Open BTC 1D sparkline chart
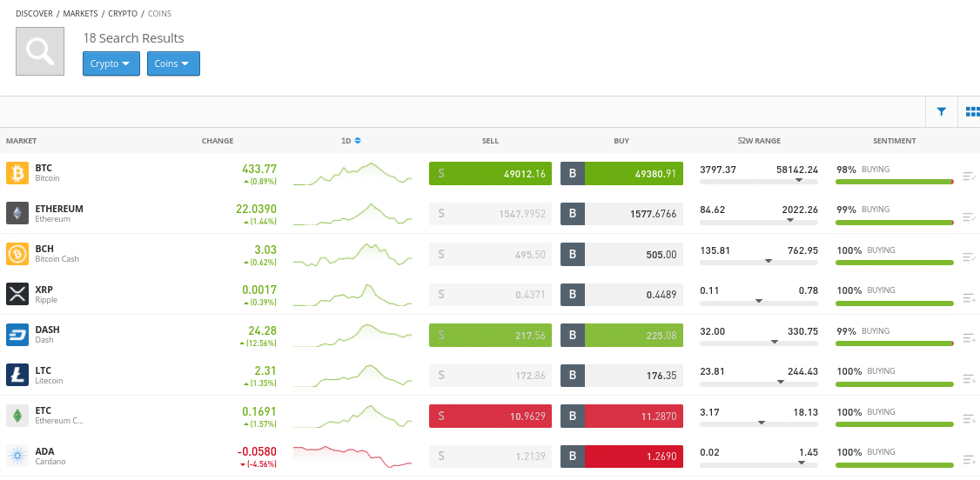 (352, 174)
